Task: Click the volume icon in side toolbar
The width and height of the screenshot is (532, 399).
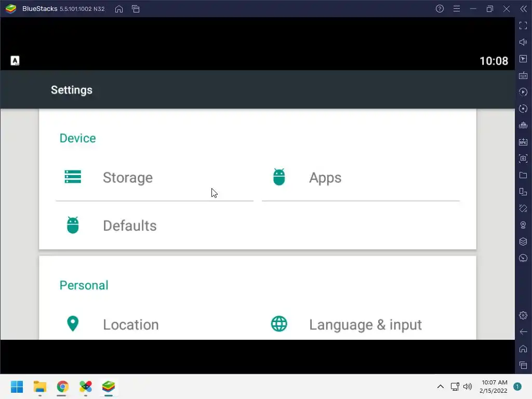Action: 523,42
